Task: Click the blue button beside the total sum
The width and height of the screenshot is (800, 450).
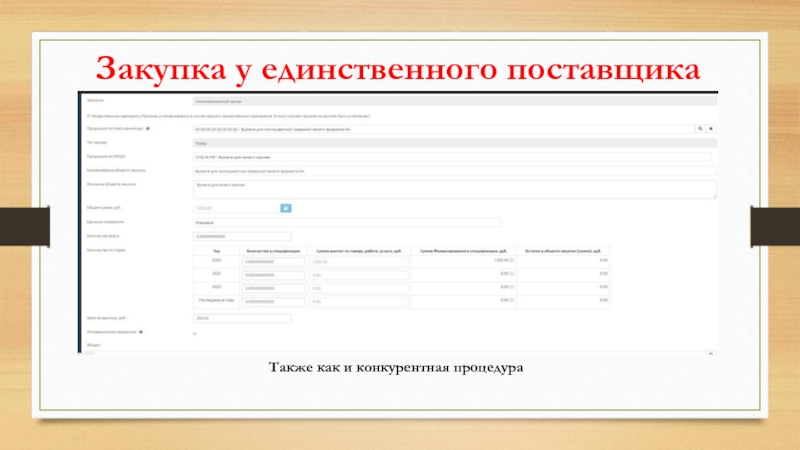Action: point(285,208)
